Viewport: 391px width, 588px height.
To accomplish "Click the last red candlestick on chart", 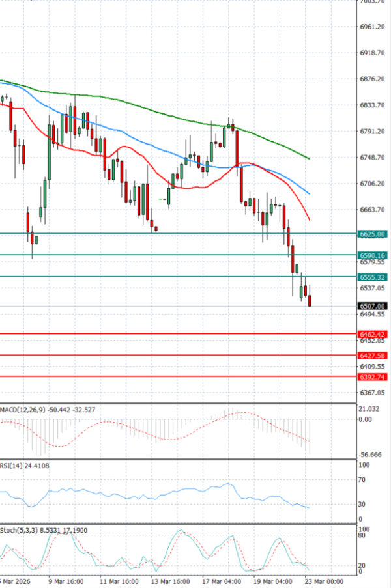I will pos(310,300).
